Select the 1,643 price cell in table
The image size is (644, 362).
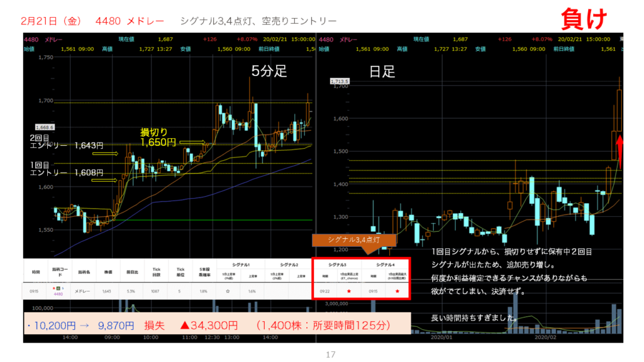pyautogui.click(x=106, y=291)
